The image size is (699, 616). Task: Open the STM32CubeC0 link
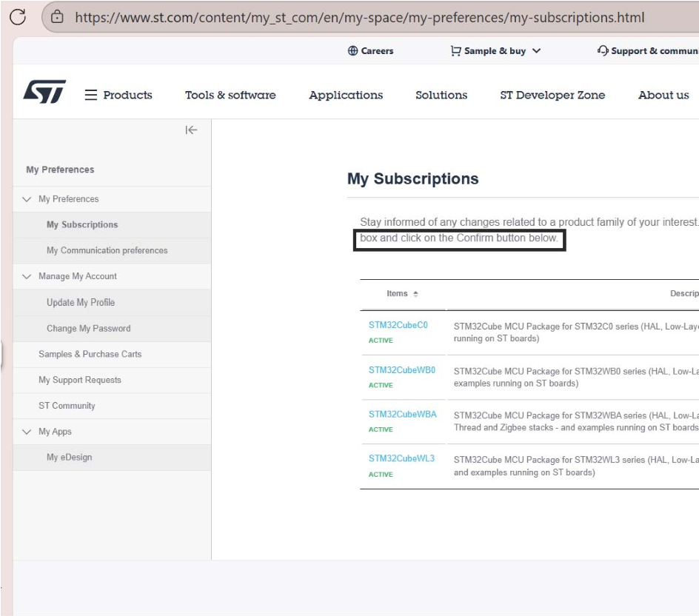pyautogui.click(x=398, y=325)
